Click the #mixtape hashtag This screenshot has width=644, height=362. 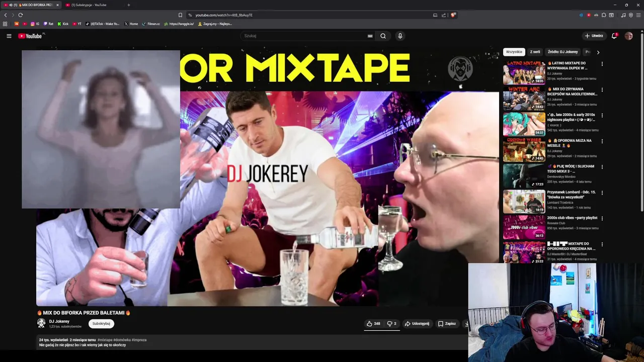pyautogui.click(x=105, y=340)
